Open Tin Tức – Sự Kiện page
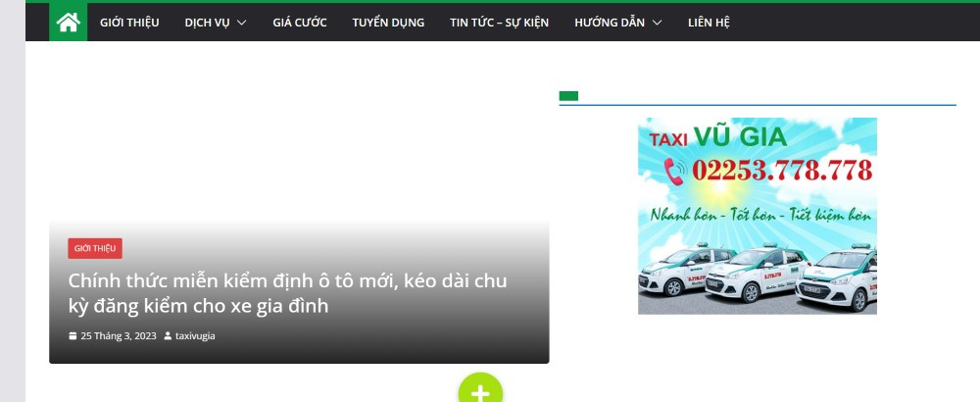Screen dimensions: 980x402 click(x=500, y=23)
